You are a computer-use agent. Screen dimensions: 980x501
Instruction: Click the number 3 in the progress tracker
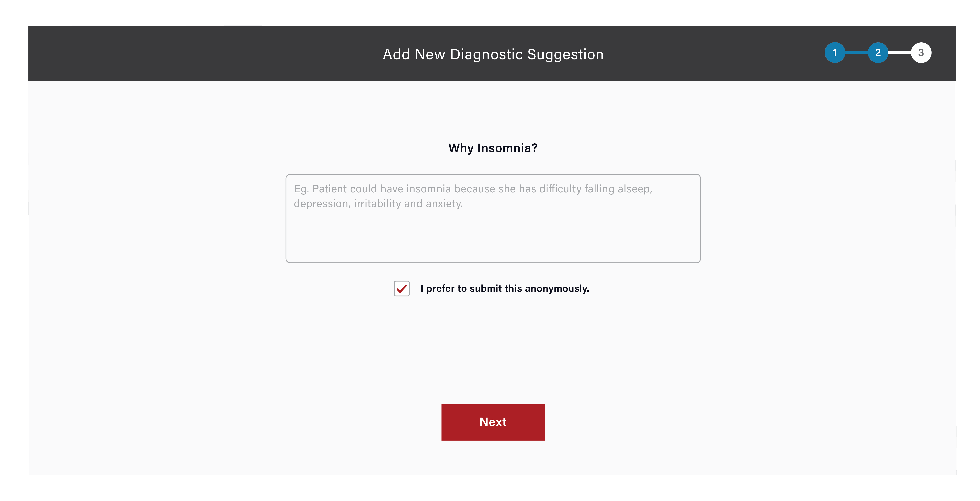tap(921, 52)
